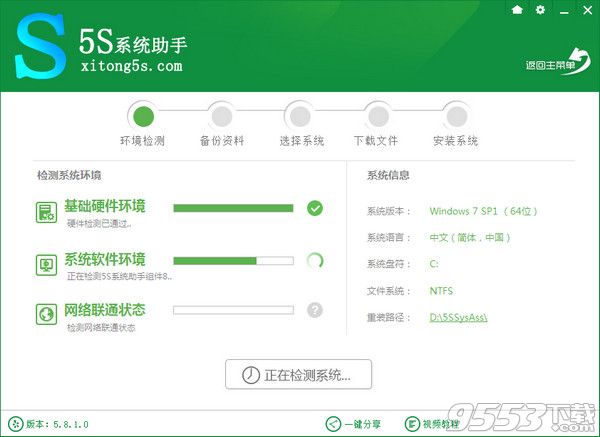
Task: Open the D:\5SSysAss\ reinstall path link
Action: click(x=458, y=317)
